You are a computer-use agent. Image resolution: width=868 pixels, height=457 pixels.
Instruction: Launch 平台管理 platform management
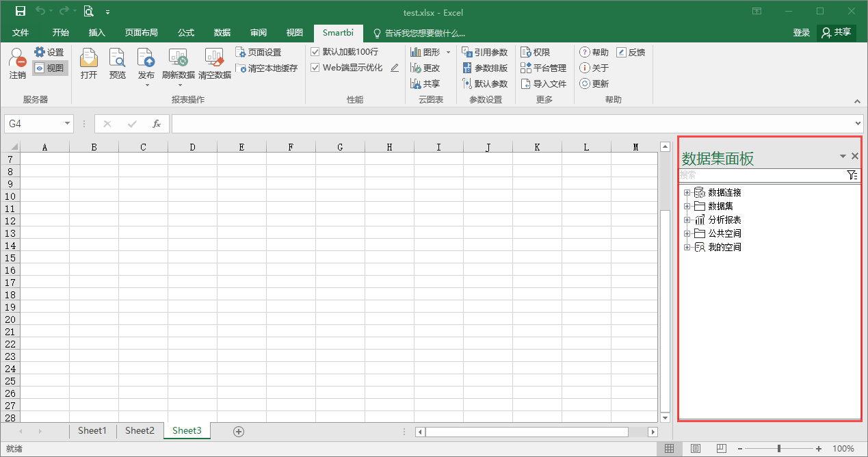click(x=544, y=68)
